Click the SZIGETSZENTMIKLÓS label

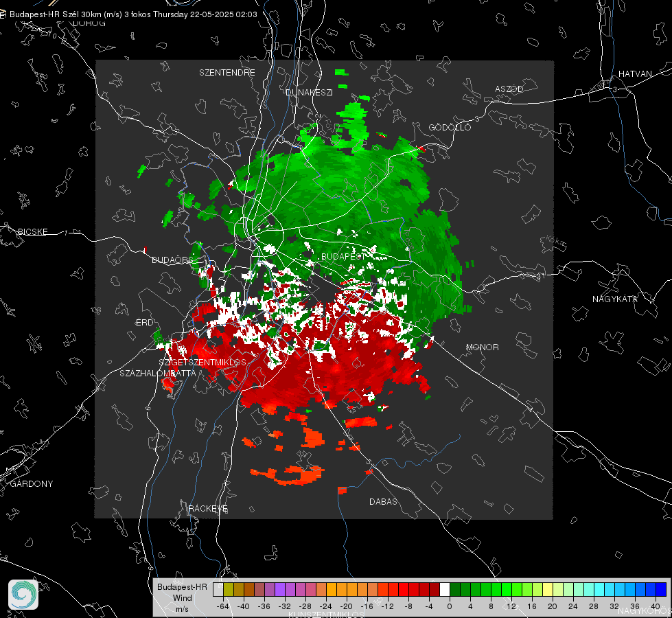point(202,363)
